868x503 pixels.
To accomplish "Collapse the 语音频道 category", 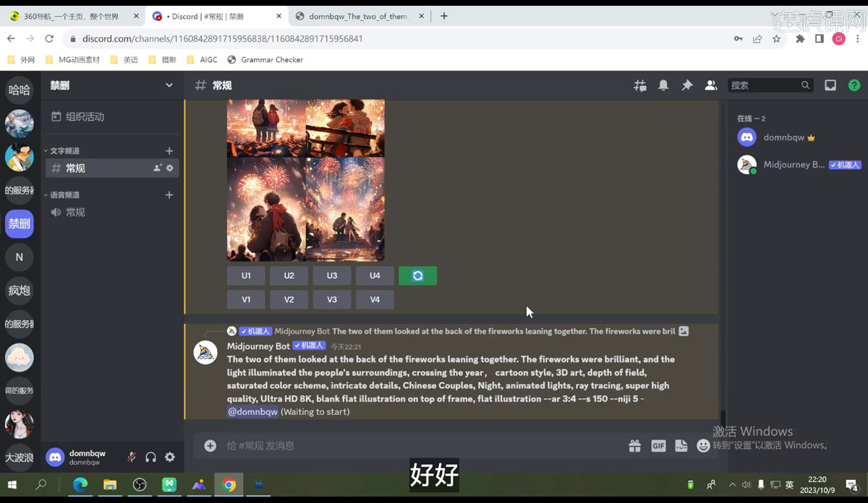I will point(63,194).
